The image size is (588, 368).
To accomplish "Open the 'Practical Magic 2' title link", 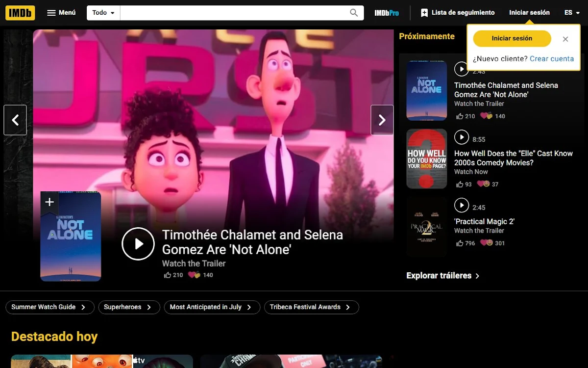I will 485,221.
